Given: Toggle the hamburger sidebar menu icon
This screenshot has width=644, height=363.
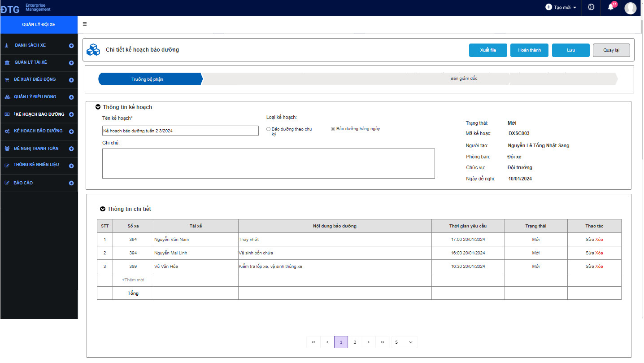Looking at the screenshot, I should (85, 24).
